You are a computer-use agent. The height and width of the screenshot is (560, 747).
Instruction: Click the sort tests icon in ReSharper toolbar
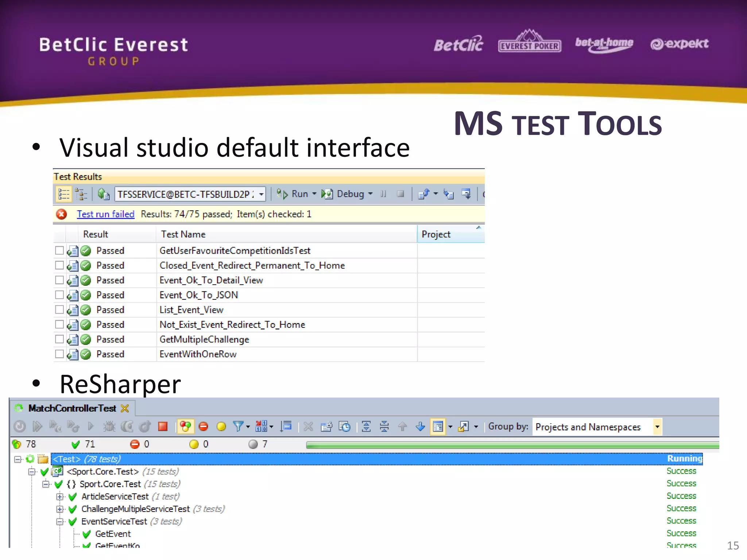point(286,426)
